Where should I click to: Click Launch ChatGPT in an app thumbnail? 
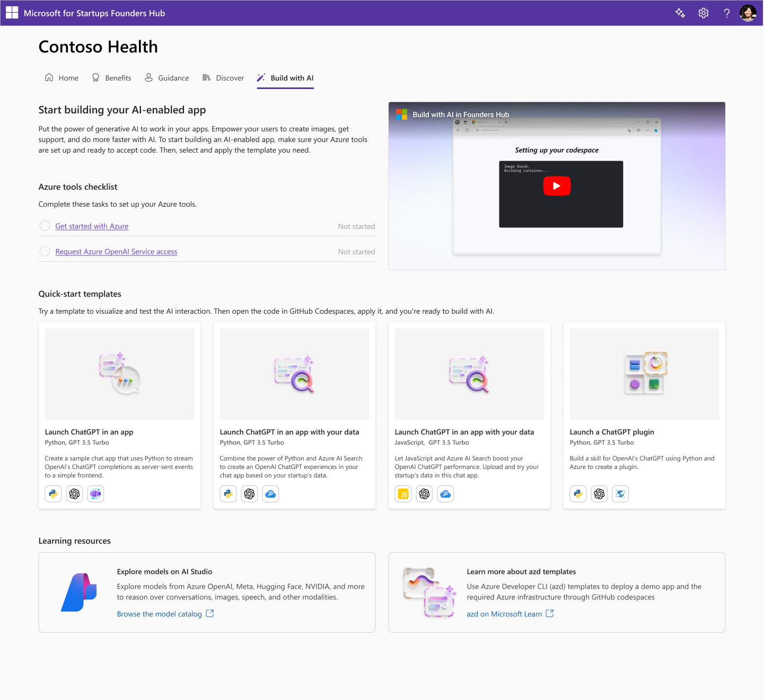(119, 374)
